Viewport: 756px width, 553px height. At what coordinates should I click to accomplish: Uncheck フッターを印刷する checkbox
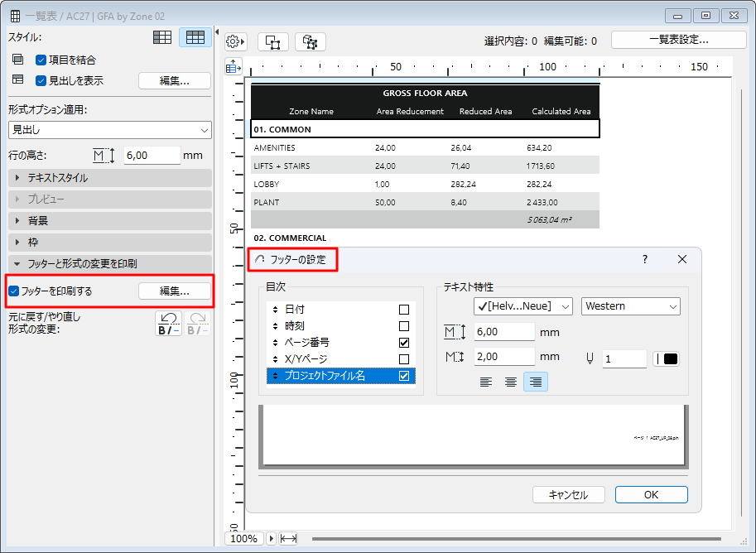click(x=13, y=291)
